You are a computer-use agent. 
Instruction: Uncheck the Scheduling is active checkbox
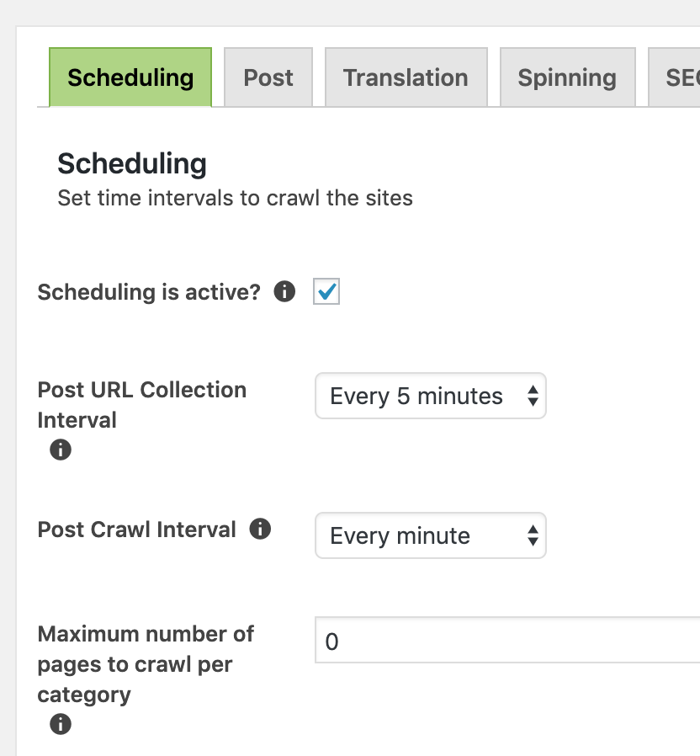pyautogui.click(x=326, y=291)
